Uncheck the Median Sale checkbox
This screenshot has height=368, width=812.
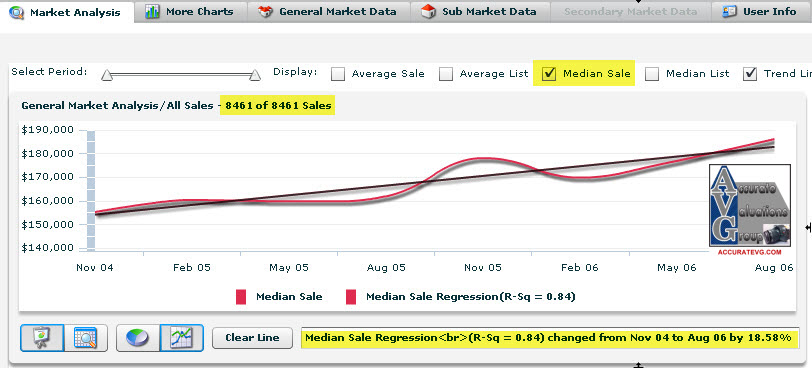[x=549, y=74]
